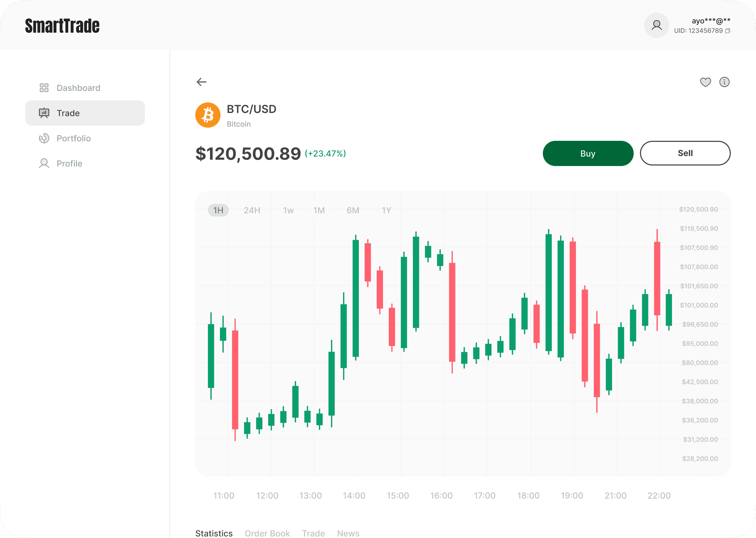Select the 6M timeframe
The height and width of the screenshot is (538, 756).
tap(353, 210)
